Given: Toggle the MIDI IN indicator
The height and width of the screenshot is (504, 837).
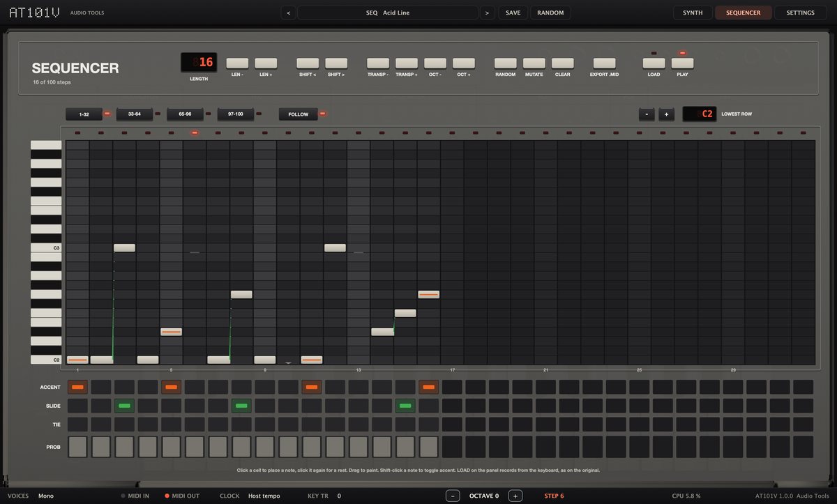Looking at the screenshot, I should tap(135, 496).
